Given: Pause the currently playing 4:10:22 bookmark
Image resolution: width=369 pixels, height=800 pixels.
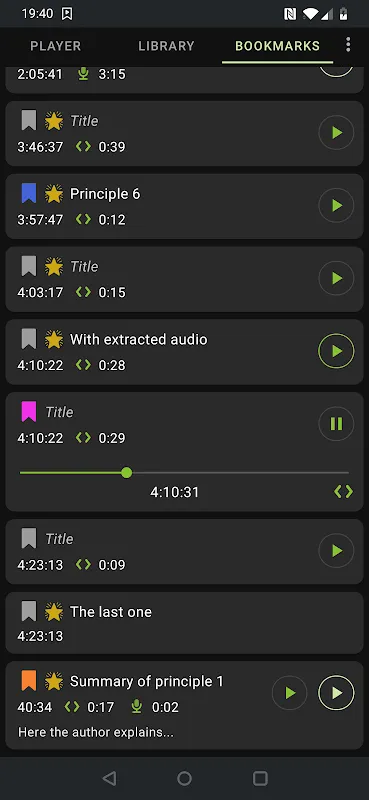Looking at the screenshot, I should 336,424.
